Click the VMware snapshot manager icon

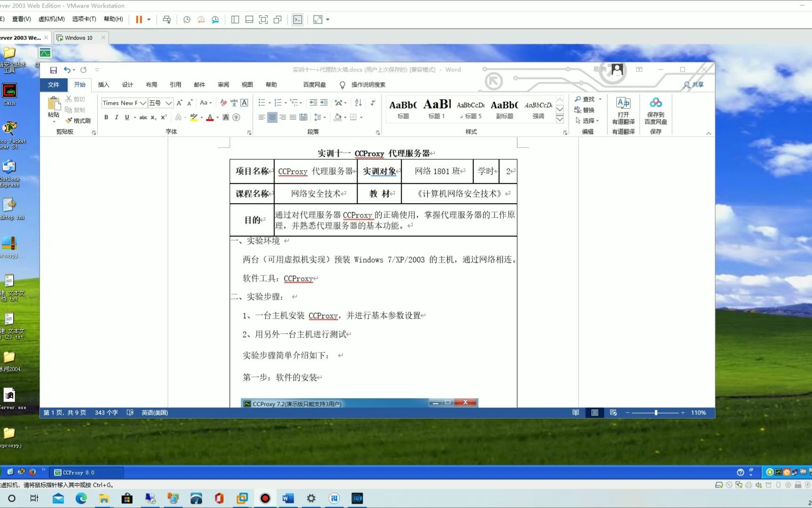point(215,20)
